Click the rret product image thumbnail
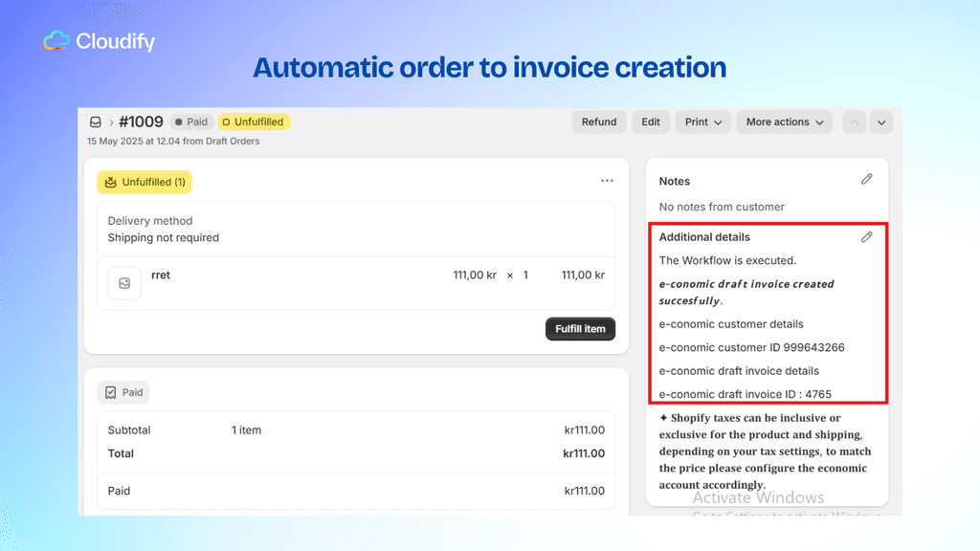This screenshot has width=980, height=551. coord(124,283)
